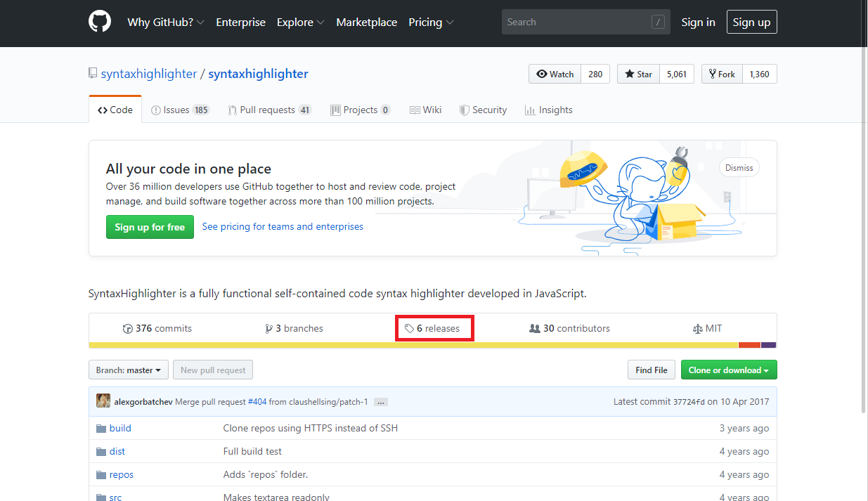This screenshot has height=501, width=868.
Task: Open the 6 releases page
Action: [x=432, y=328]
